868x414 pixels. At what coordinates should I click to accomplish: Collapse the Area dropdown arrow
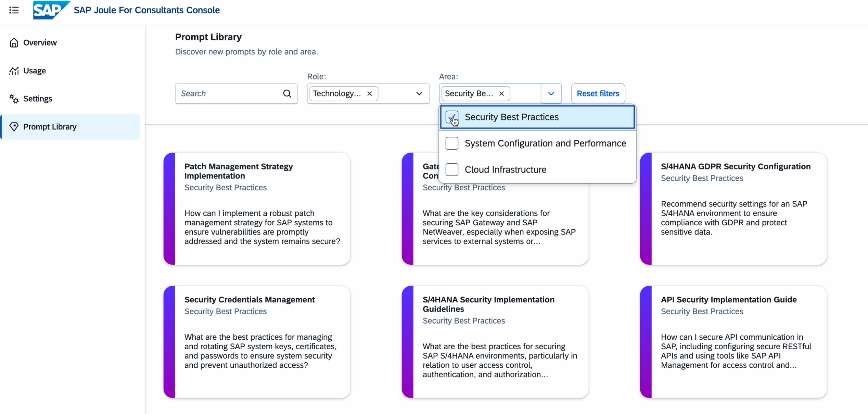[x=551, y=93]
